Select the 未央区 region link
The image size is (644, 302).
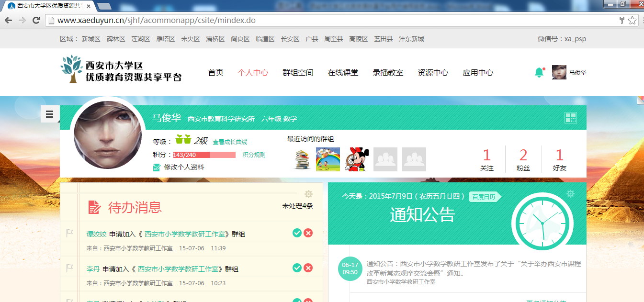[191, 39]
